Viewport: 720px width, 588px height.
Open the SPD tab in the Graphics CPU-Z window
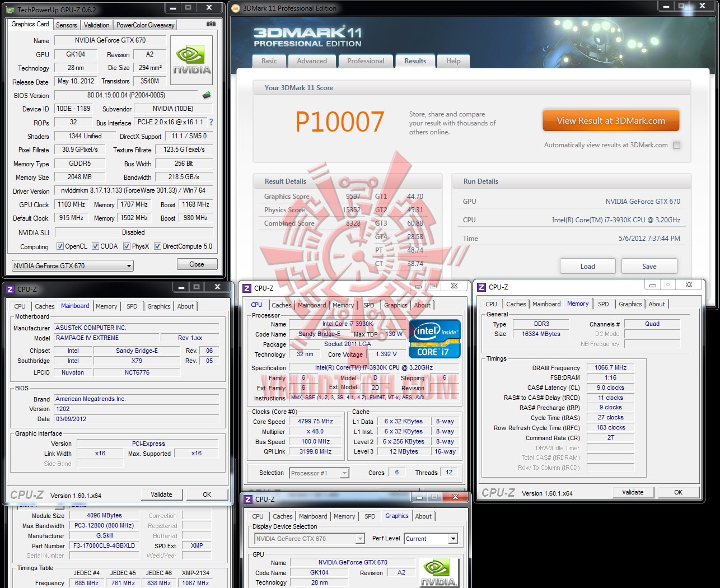[x=370, y=516]
